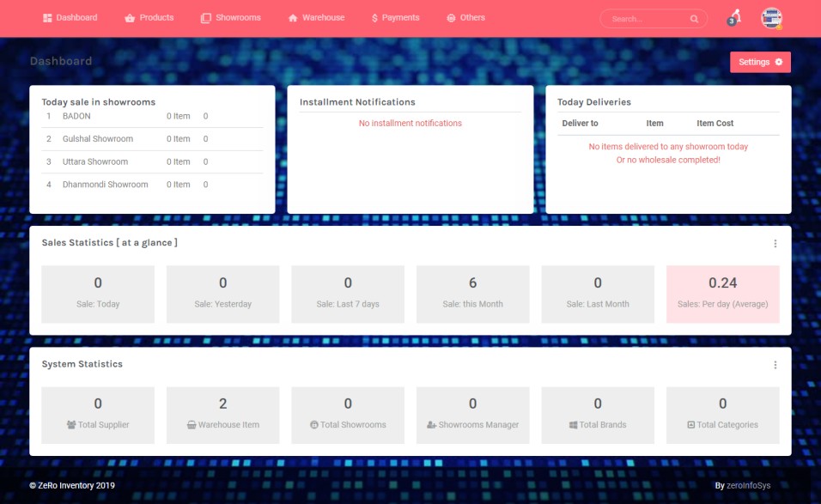Click the Warehouse Item basket icon
Viewport: 821px width, 504px height.
(192, 425)
